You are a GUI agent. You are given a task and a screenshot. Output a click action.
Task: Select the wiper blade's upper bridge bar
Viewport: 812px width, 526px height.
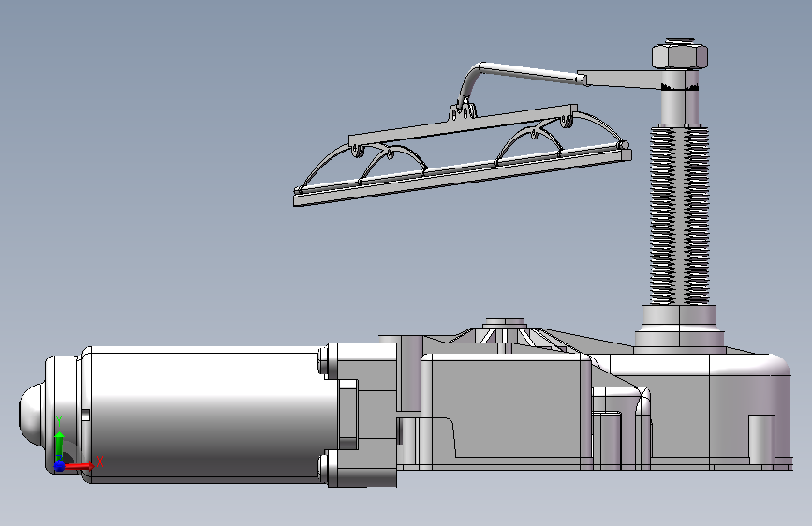point(463,125)
